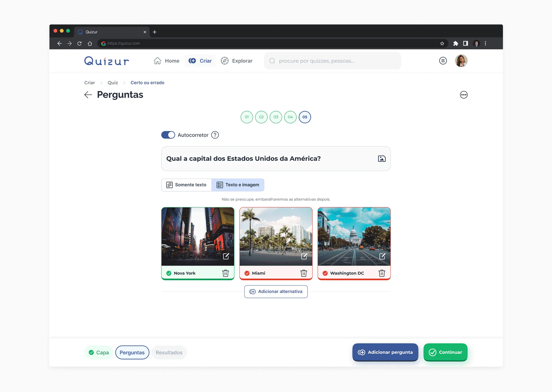The width and height of the screenshot is (552, 392).
Task: Add an image to the question field
Action: (x=382, y=159)
